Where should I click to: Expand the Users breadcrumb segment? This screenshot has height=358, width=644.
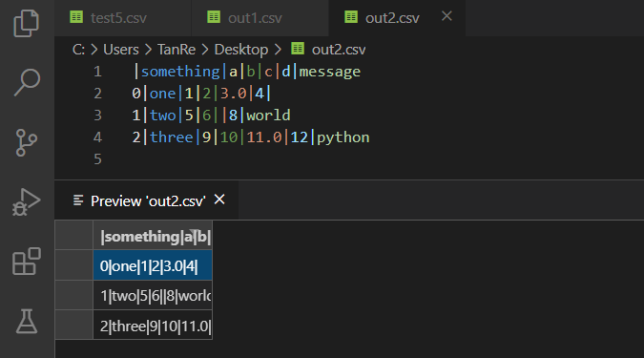click(121, 50)
